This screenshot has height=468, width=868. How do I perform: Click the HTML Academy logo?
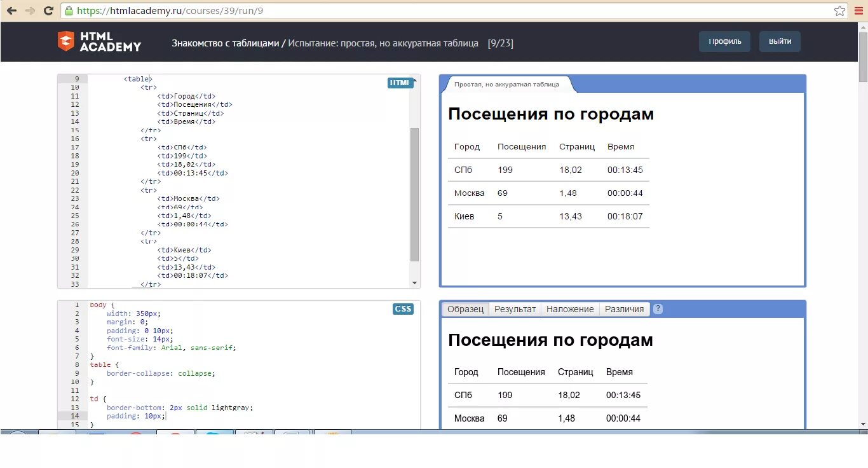[x=99, y=42]
